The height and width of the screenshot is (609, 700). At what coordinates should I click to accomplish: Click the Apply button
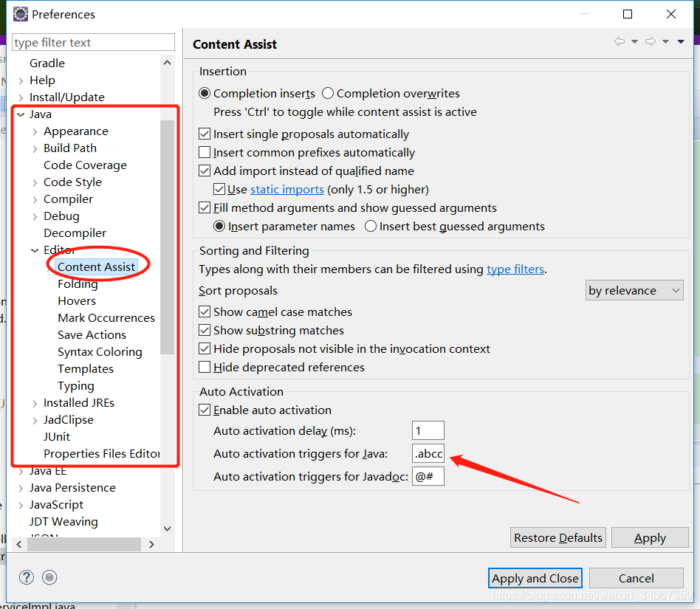tap(650, 537)
